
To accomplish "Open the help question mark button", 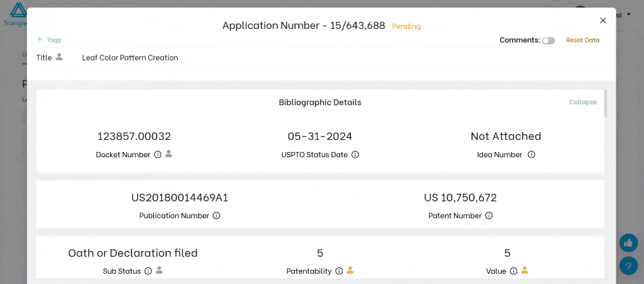I will point(628,265).
